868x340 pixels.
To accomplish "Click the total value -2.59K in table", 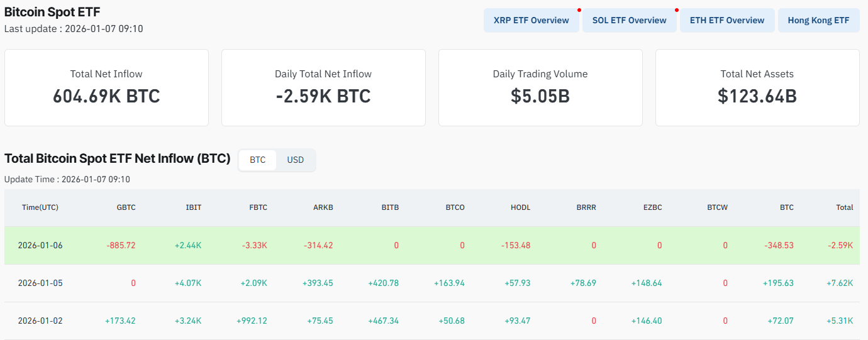I will tap(840, 245).
